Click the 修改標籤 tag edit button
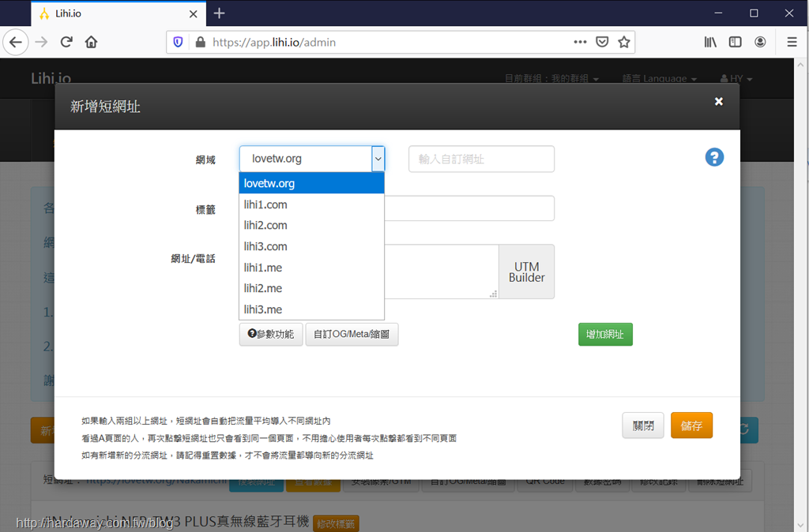Screen dimensions: 809x532 (x=336, y=524)
